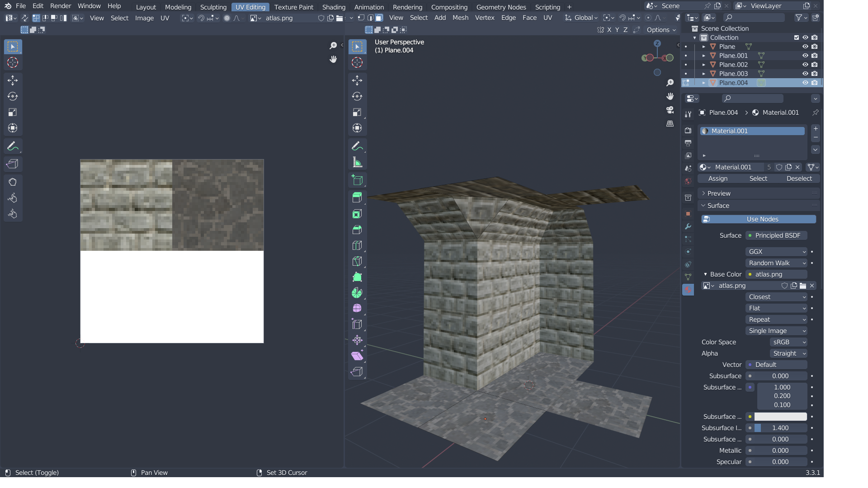Click the Assign button in Material Properties

pyautogui.click(x=718, y=178)
